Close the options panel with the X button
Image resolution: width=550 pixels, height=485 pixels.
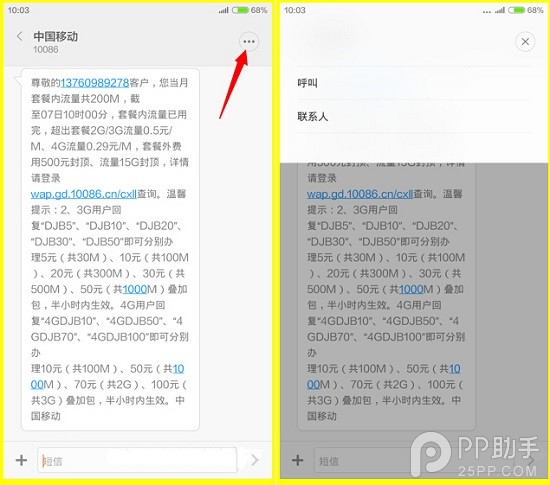(525, 41)
